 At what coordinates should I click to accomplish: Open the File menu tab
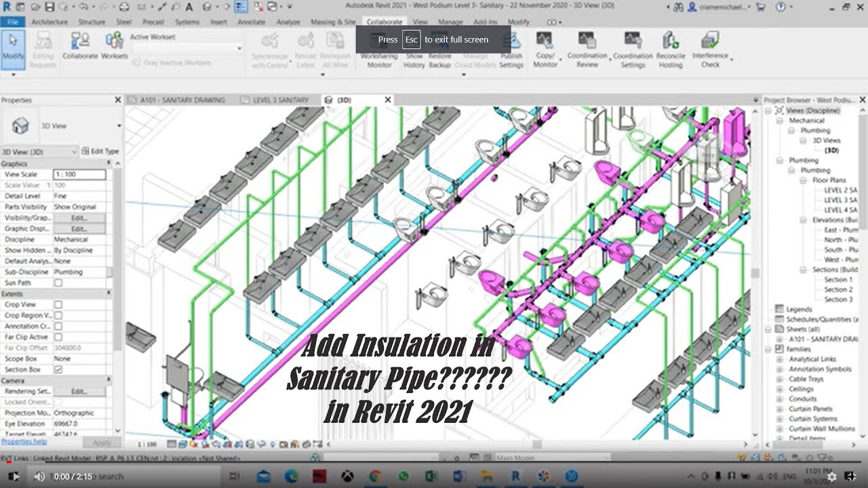[12, 22]
